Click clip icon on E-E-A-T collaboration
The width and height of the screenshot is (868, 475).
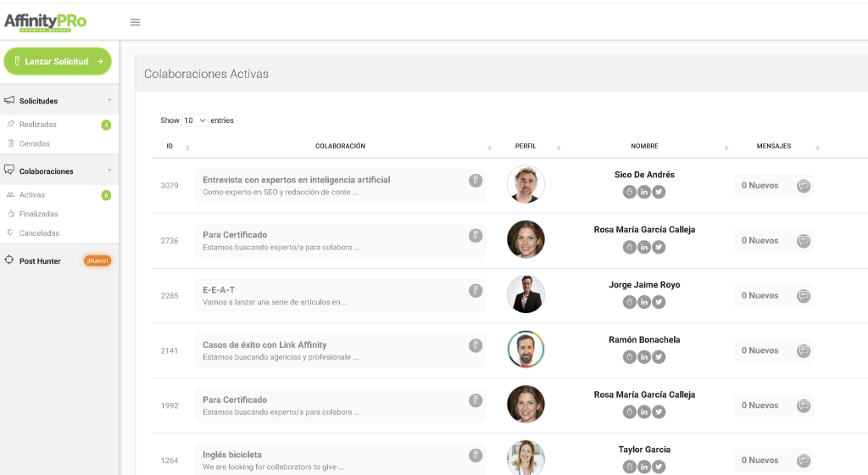476,291
